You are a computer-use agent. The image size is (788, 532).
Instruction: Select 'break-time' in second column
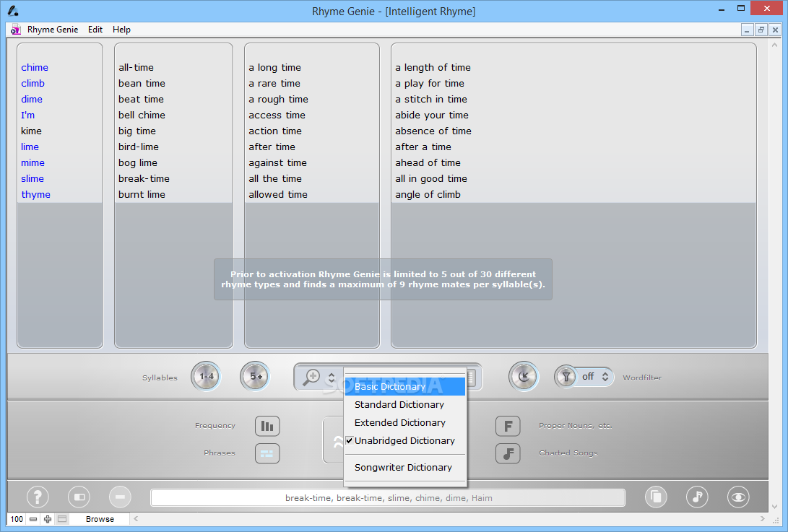(144, 179)
